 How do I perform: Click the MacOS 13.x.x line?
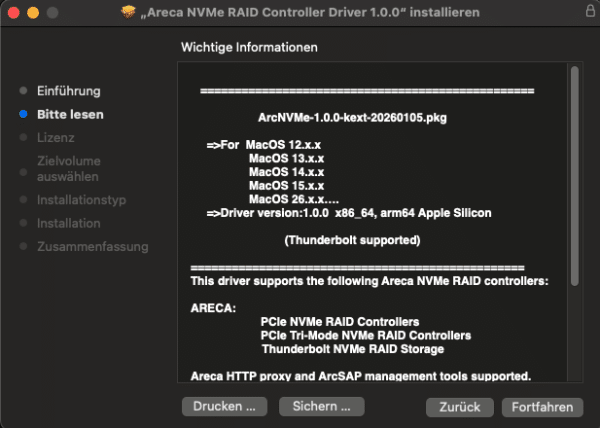pyautogui.click(x=286, y=158)
